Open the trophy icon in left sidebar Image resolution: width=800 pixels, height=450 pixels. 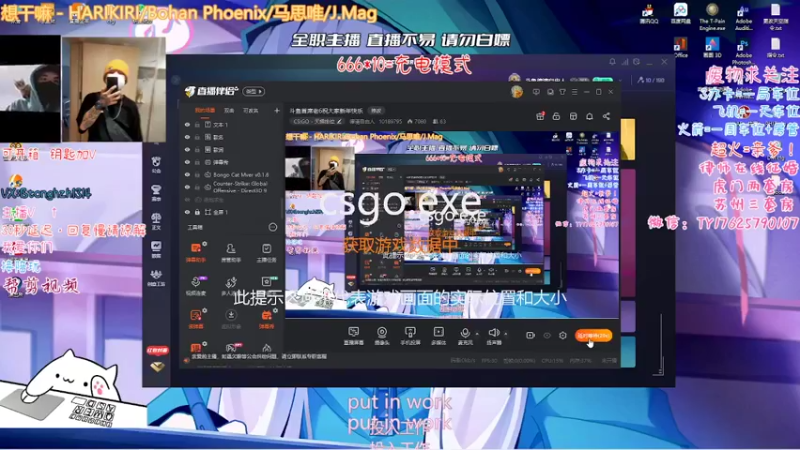pyautogui.click(x=156, y=192)
